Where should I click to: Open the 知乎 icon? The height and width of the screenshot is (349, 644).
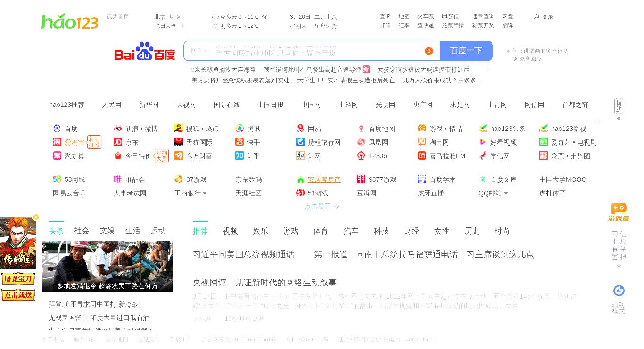coord(239,156)
